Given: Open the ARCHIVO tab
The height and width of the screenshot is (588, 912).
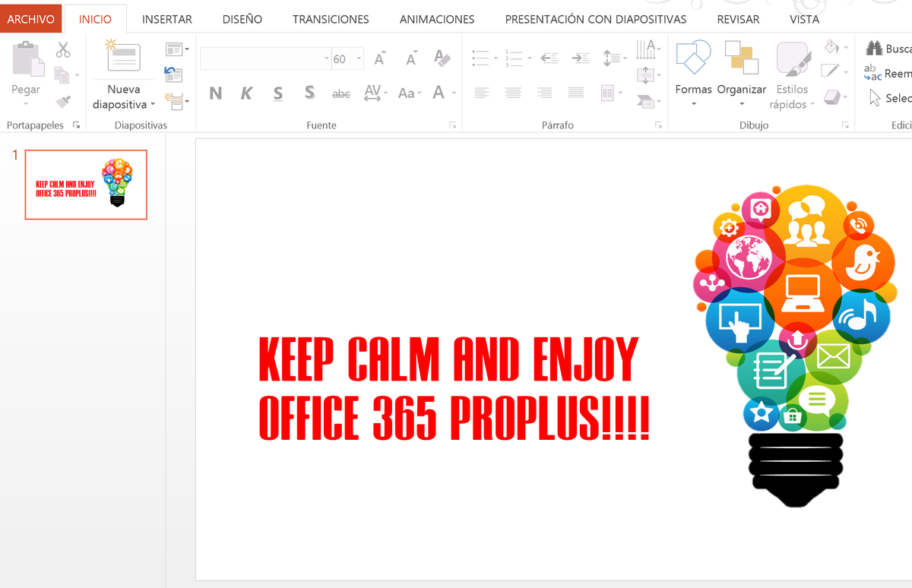Looking at the screenshot, I should click(x=30, y=19).
